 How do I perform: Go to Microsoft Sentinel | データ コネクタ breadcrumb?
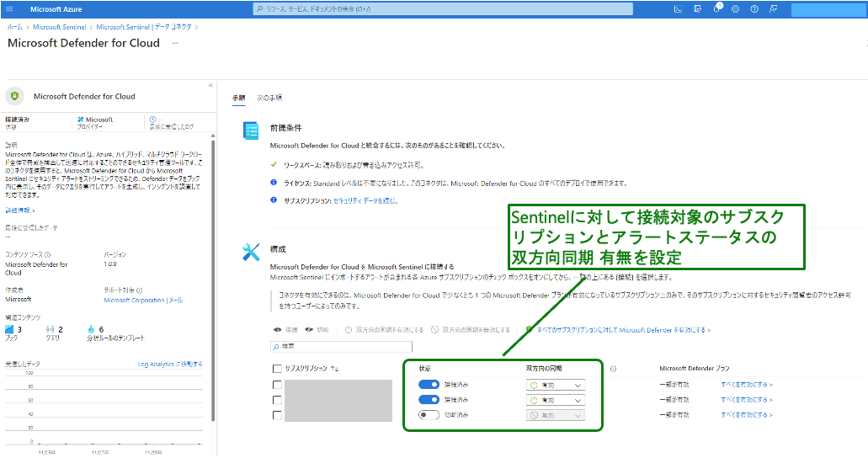(144, 27)
